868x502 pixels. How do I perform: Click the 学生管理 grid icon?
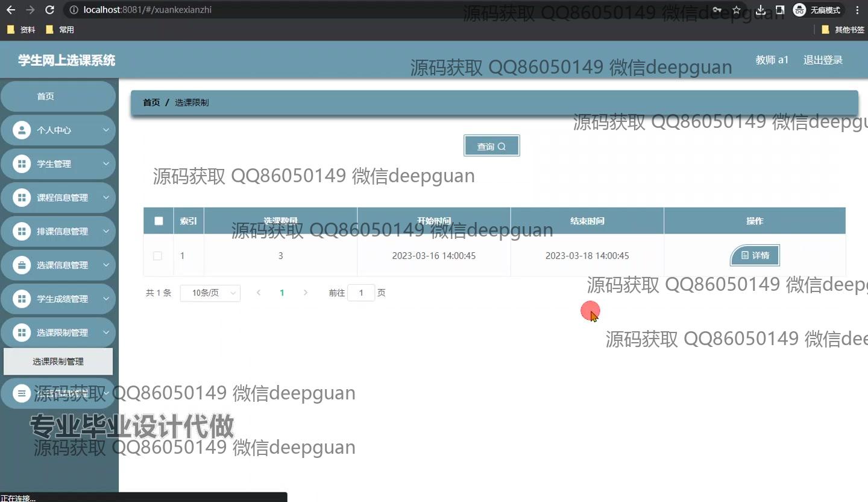pos(22,164)
